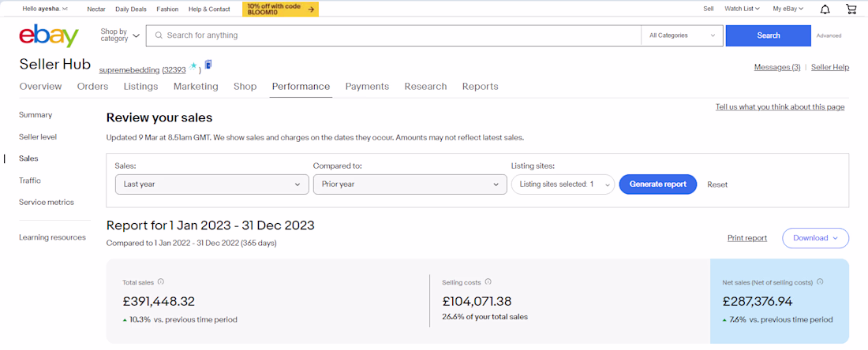Expand the Shop by category menu
Viewport: 868px width, 350px height.
pos(120,35)
